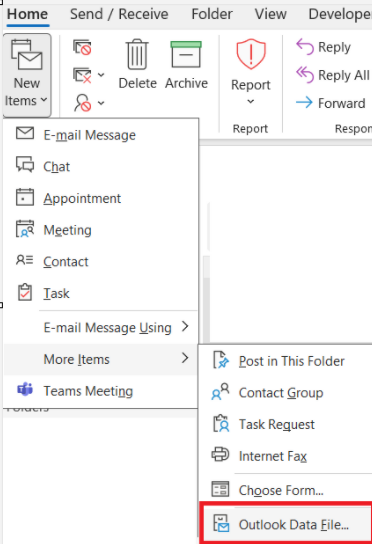Image resolution: width=372 pixels, height=544 pixels.
Task: Click the Reply button
Action: coord(323,47)
